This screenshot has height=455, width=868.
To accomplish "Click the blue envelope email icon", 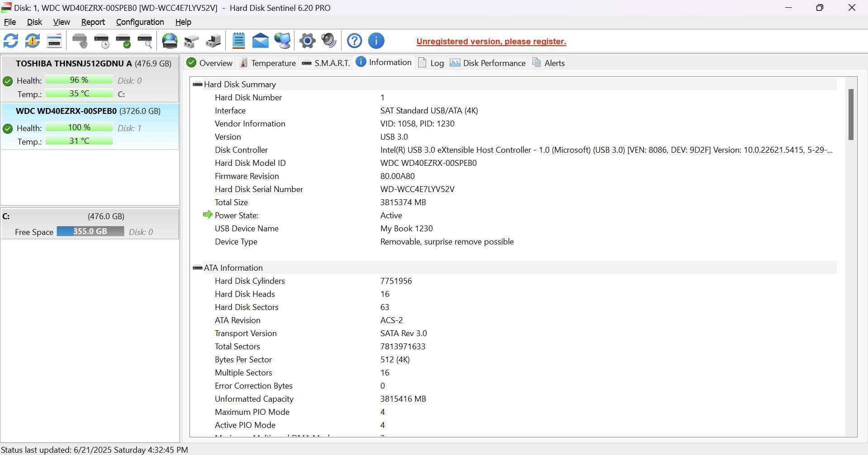I will point(261,41).
